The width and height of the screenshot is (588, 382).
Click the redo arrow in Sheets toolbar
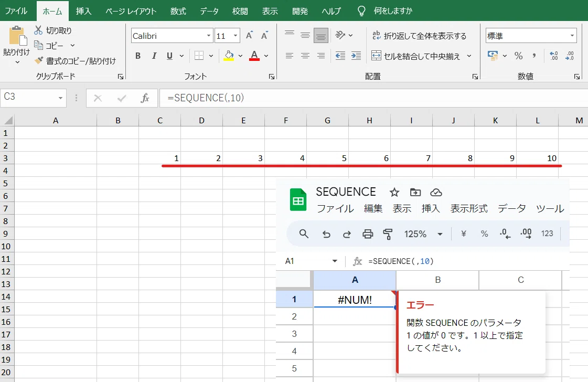pyautogui.click(x=347, y=234)
